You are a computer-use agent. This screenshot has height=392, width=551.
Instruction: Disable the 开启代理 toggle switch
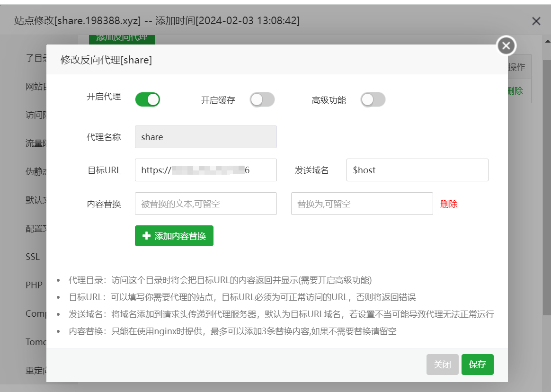click(x=148, y=99)
